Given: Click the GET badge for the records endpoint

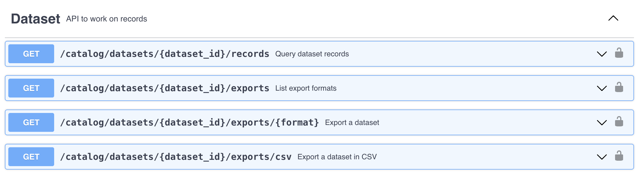Looking at the screenshot, I should click(31, 54).
